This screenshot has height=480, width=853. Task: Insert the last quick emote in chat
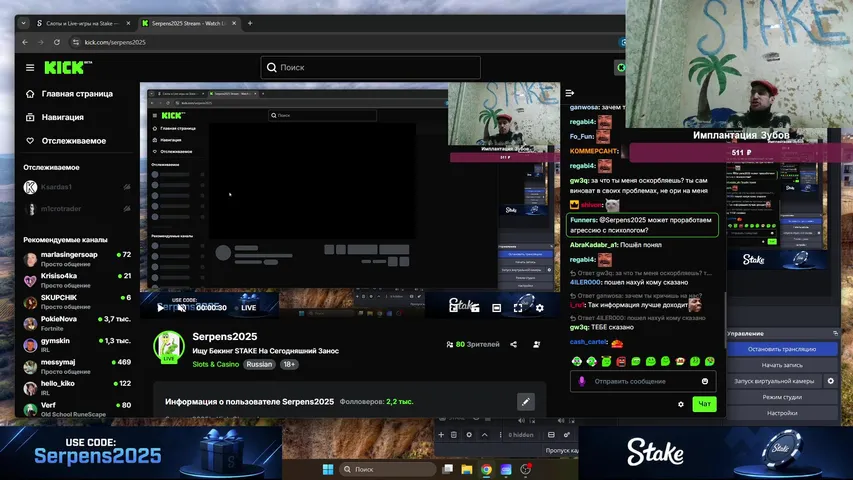(709, 361)
